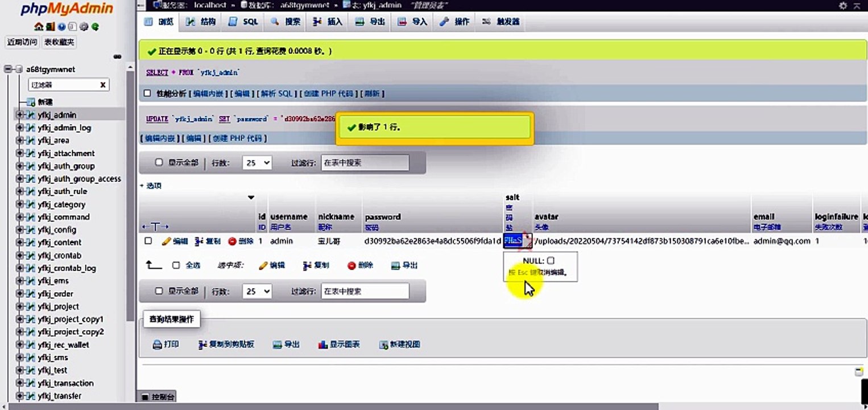Toggle the NULL checkbox in edit popup
Screen dimensions: 868x410
[x=551, y=261]
